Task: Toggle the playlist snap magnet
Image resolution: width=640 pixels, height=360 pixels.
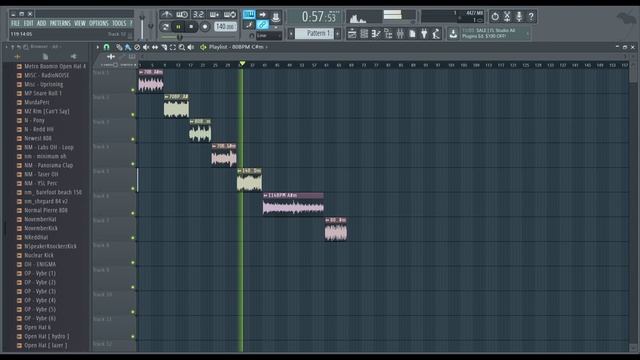Action: tap(107, 47)
